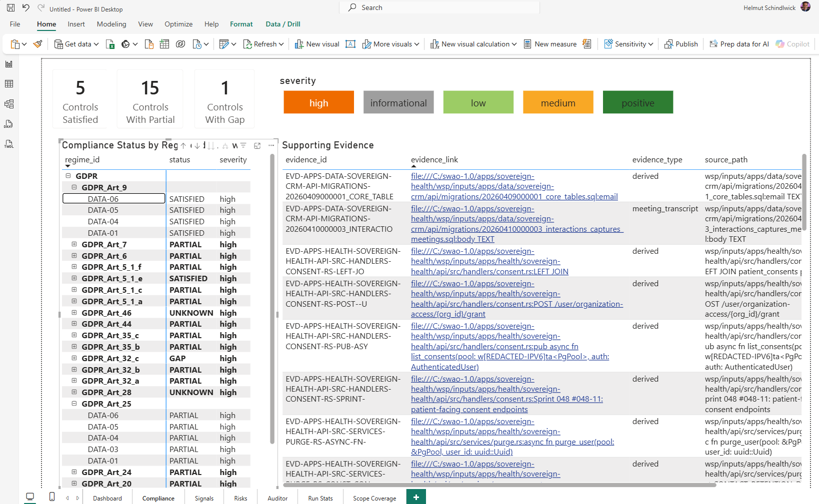The height and width of the screenshot is (504, 819).
Task: Open the Sensitivity dropdown
Action: [650, 44]
